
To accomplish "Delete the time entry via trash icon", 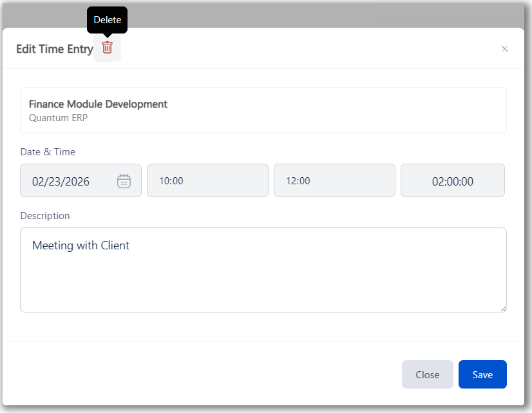I will coord(107,48).
